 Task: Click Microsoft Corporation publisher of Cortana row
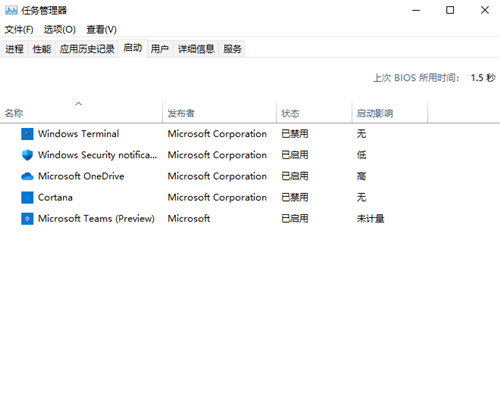pyautogui.click(x=217, y=197)
